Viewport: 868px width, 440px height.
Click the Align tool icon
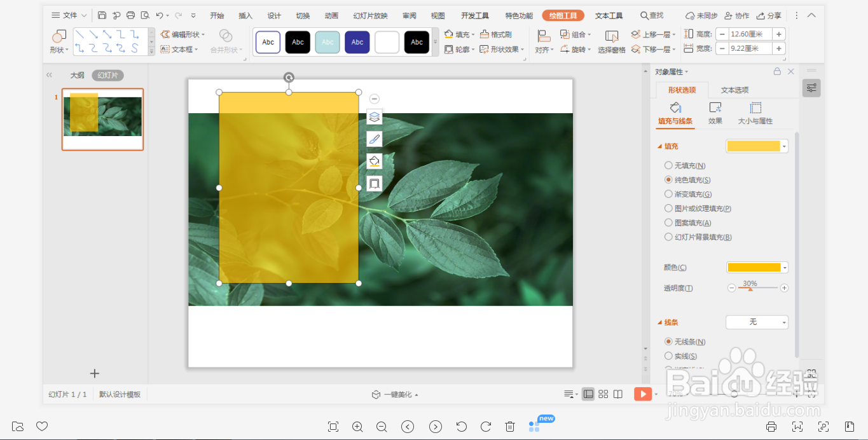tap(543, 36)
